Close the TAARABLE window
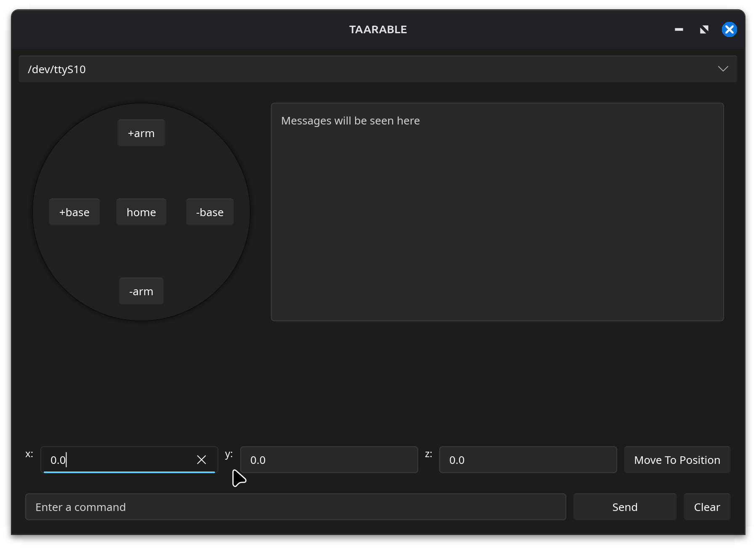 (729, 29)
